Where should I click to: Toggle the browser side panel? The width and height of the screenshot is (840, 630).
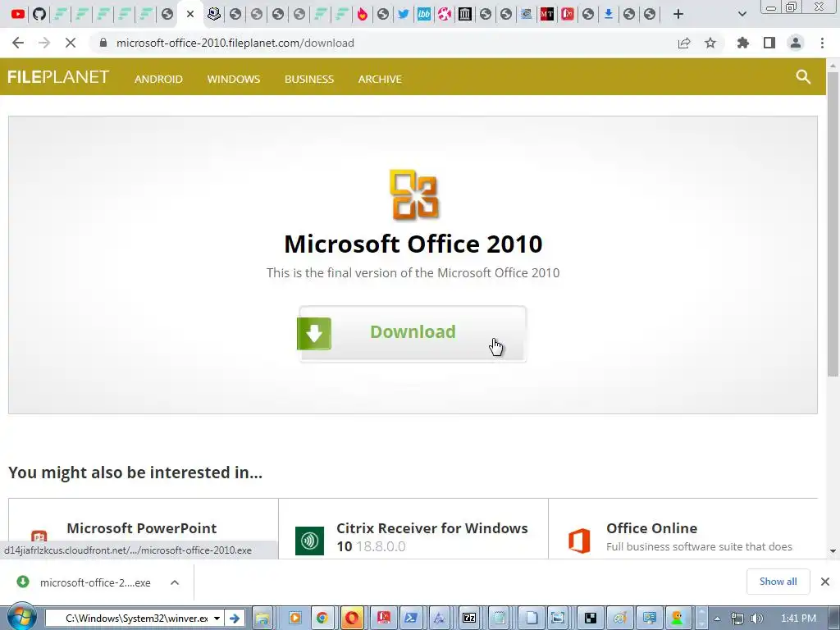769,43
